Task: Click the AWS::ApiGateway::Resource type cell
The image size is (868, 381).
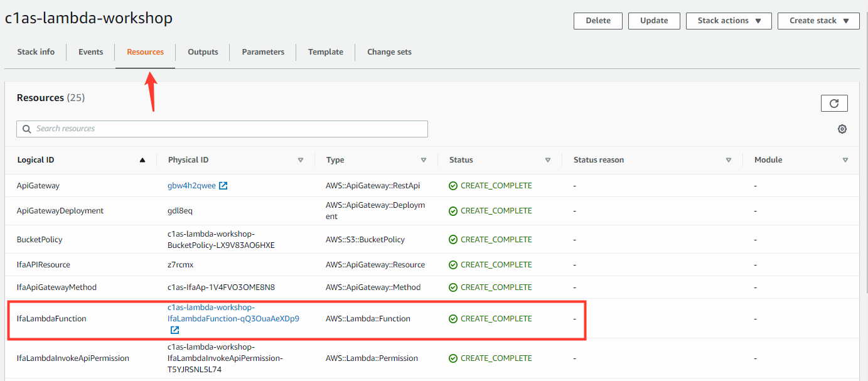Action: tap(375, 265)
